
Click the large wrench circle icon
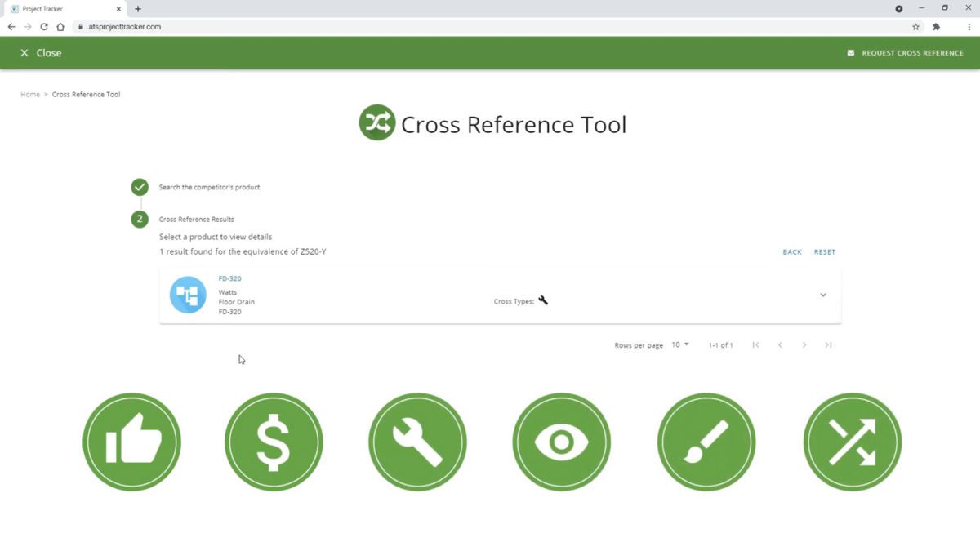click(x=417, y=442)
